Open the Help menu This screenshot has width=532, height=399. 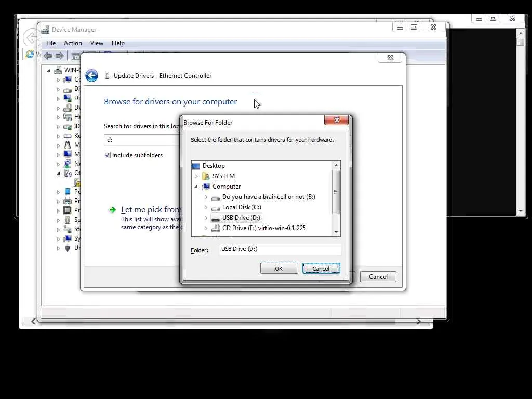118,43
